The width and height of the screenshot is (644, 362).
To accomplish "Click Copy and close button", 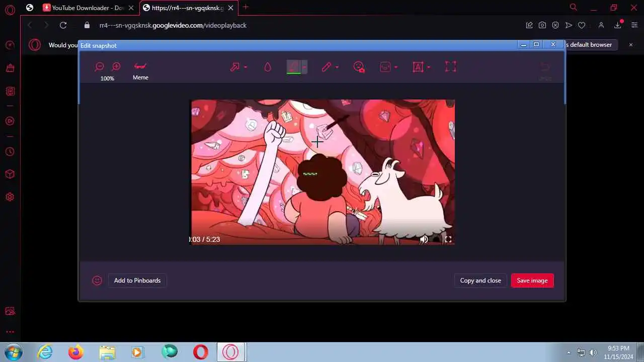I will click(480, 281).
